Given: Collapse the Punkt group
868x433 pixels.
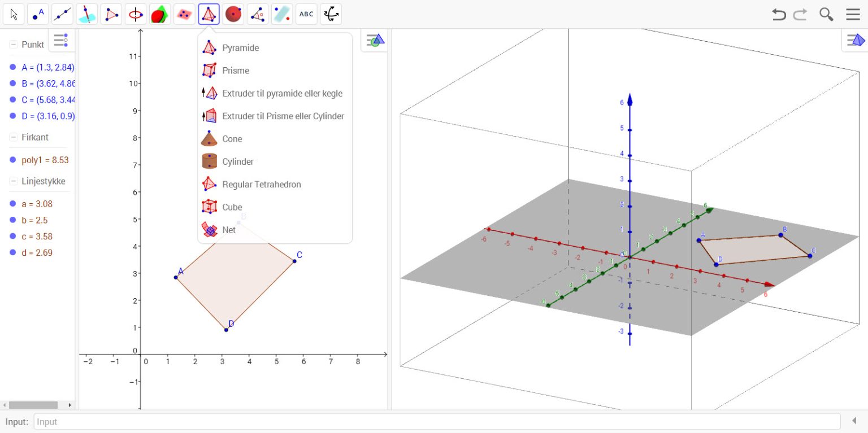Looking at the screenshot, I should pyautogui.click(x=12, y=44).
